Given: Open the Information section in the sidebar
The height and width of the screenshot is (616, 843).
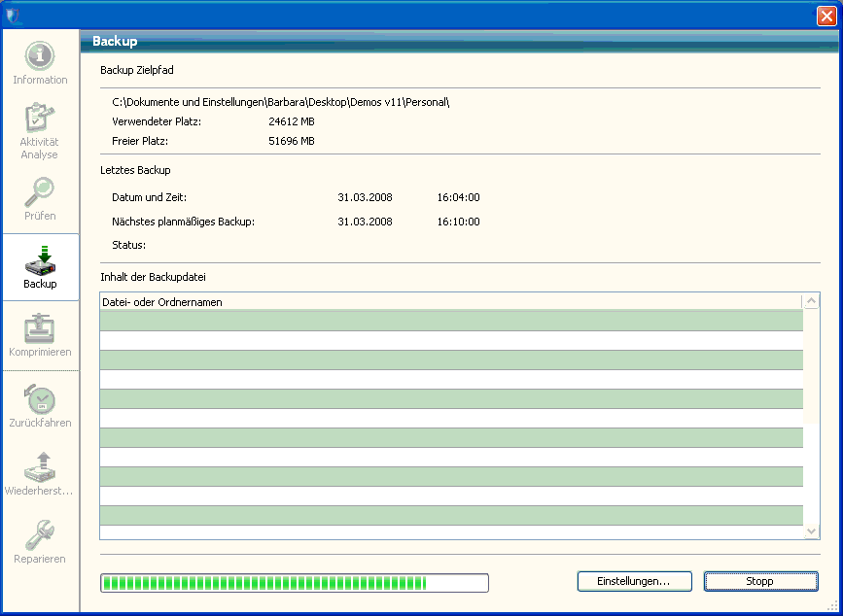Looking at the screenshot, I should point(40,63).
